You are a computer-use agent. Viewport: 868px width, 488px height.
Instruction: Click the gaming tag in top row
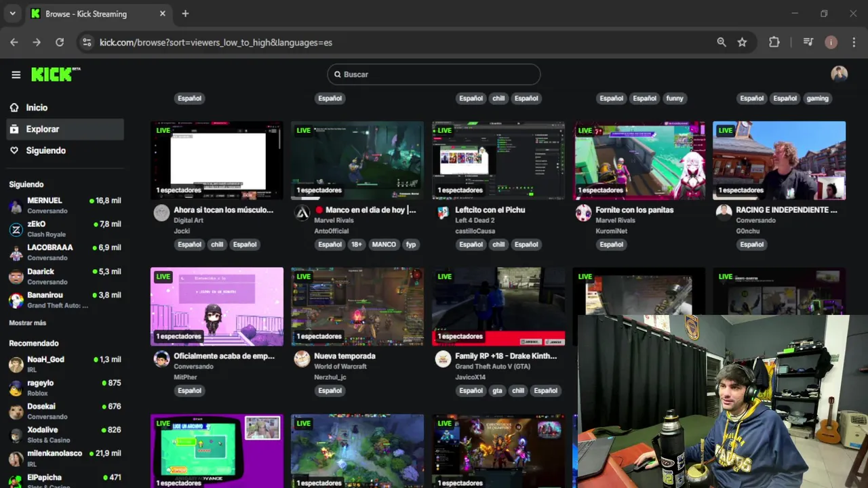[x=817, y=98]
